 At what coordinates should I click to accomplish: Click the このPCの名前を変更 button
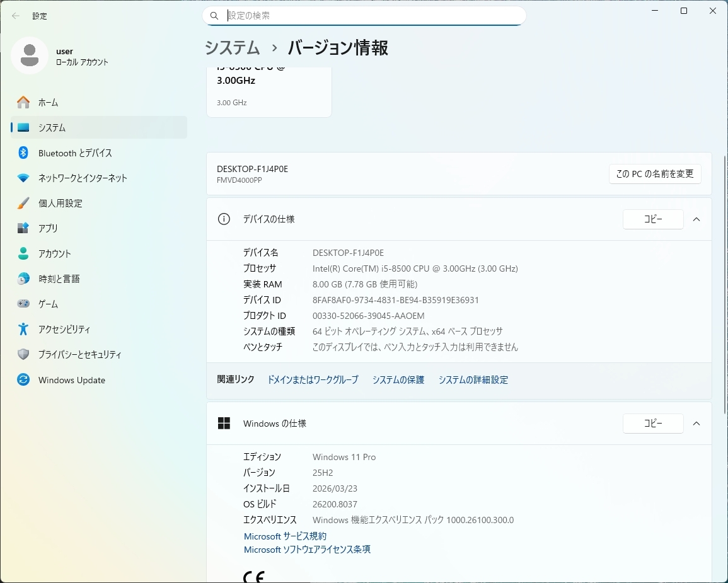[654, 174]
